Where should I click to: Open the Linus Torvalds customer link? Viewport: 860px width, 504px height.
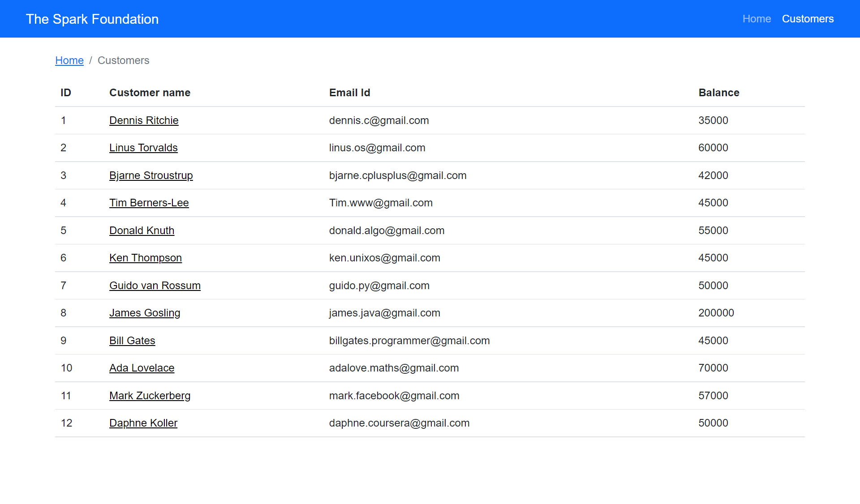(143, 148)
